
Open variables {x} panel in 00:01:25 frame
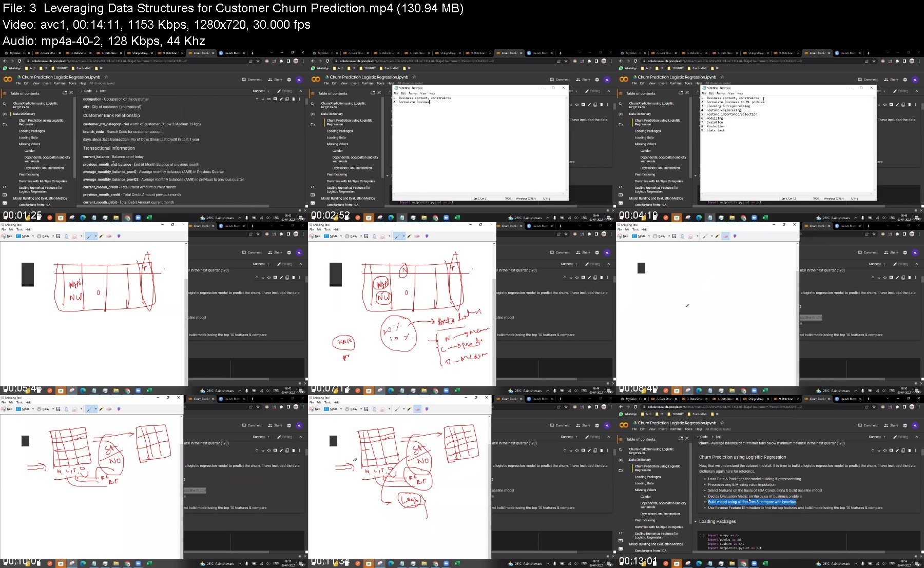tap(5, 114)
